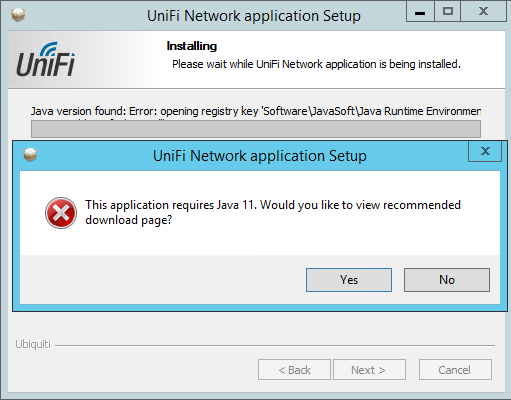This screenshot has width=511, height=400.
Task: Click the red error cross icon
Action: (61, 213)
